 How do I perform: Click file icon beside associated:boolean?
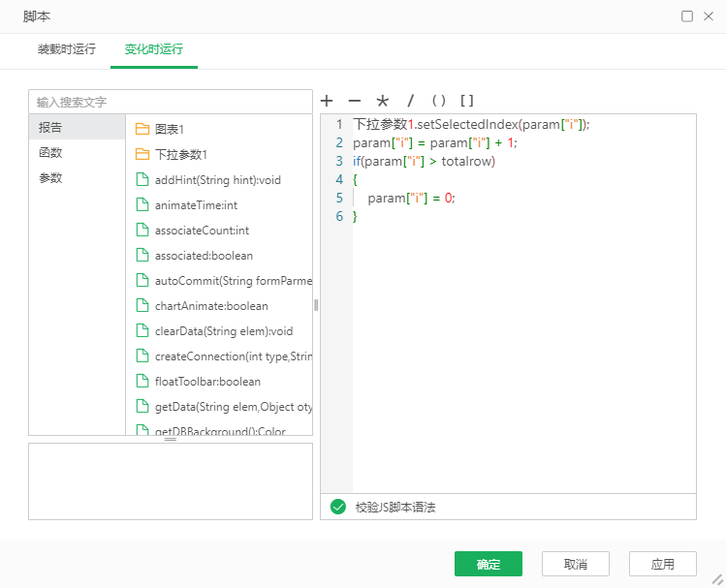coord(142,255)
